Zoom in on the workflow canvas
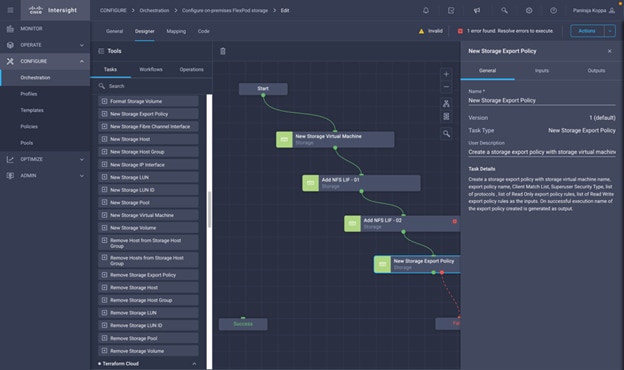 coord(446,74)
